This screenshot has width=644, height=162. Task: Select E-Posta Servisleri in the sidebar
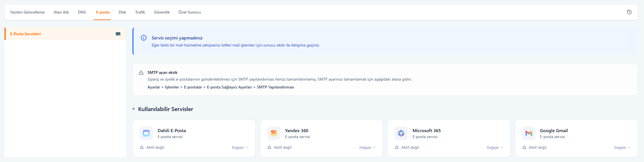click(25, 34)
